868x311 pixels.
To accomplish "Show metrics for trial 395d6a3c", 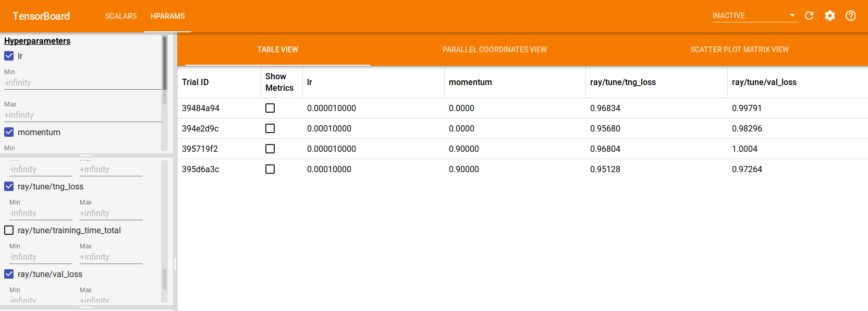I will pos(270,169).
